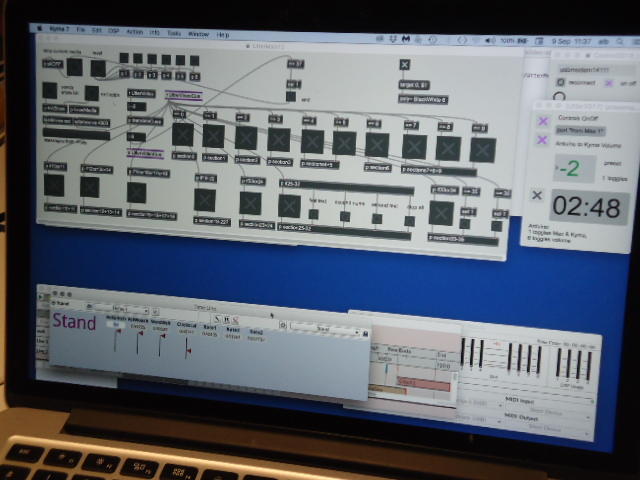
Task: Open the Tools menu
Action: click(x=174, y=33)
